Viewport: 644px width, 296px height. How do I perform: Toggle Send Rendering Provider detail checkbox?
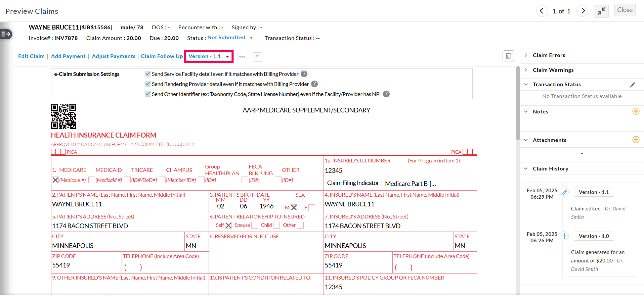coord(148,84)
